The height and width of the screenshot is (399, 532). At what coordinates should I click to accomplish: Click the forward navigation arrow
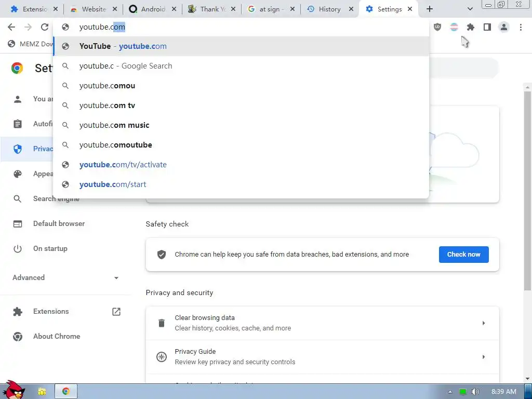(28, 27)
